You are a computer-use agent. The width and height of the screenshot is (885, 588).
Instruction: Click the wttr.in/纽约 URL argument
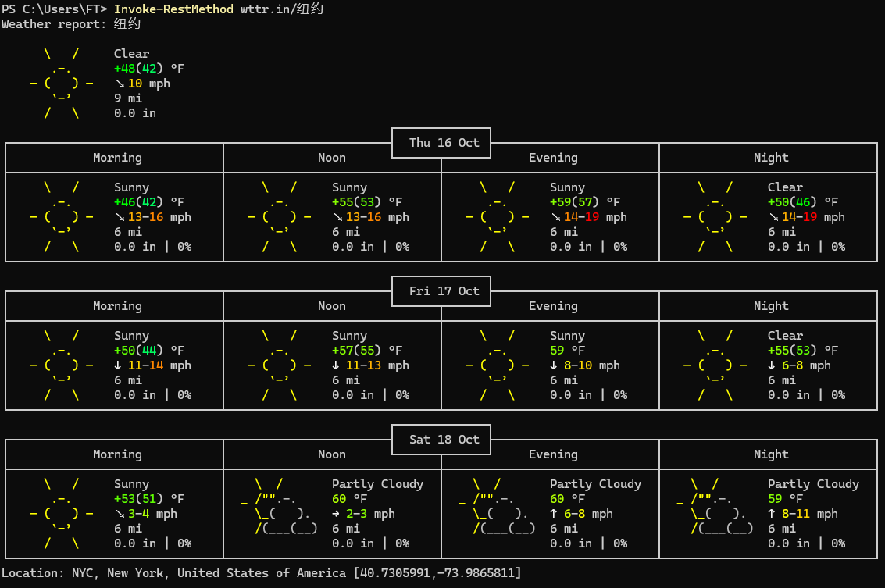pyautogui.click(x=282, y=9)
